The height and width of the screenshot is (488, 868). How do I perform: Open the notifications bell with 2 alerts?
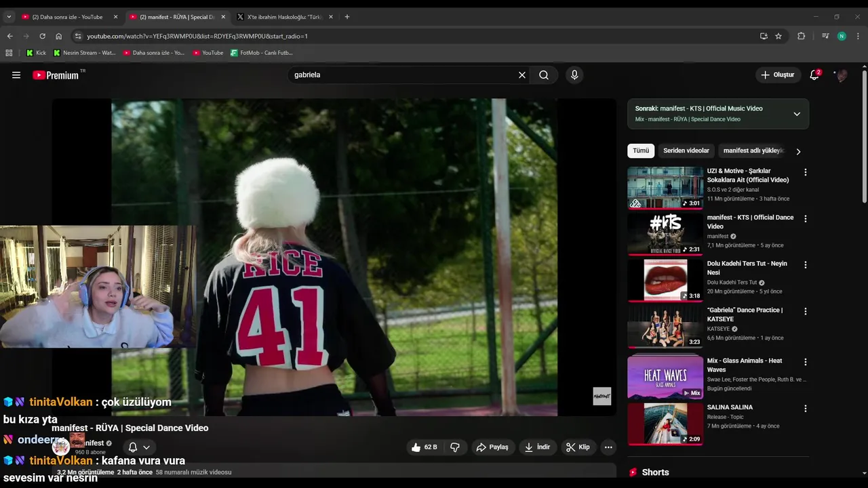814,75
